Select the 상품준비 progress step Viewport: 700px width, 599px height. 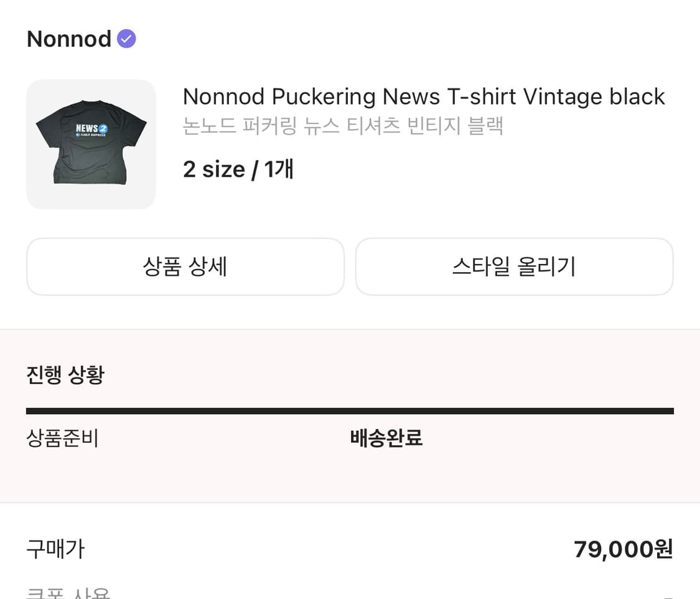click(x=62, y=438)
